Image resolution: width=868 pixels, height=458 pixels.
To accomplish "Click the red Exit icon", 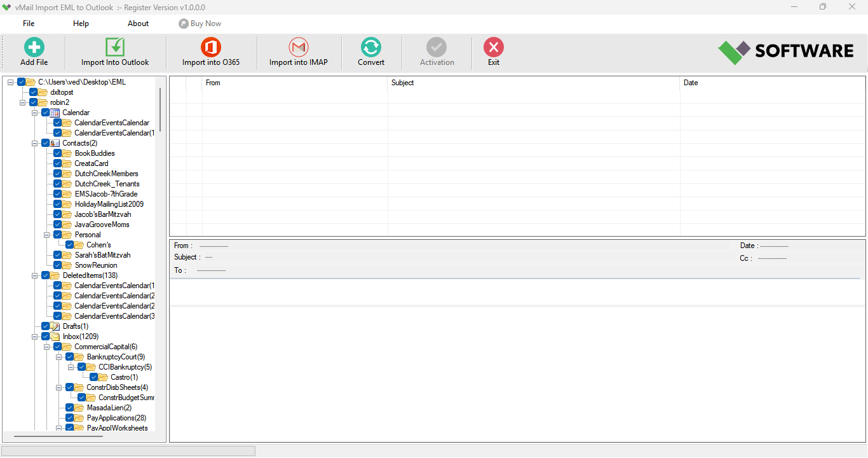I will (x=494, y=47).
